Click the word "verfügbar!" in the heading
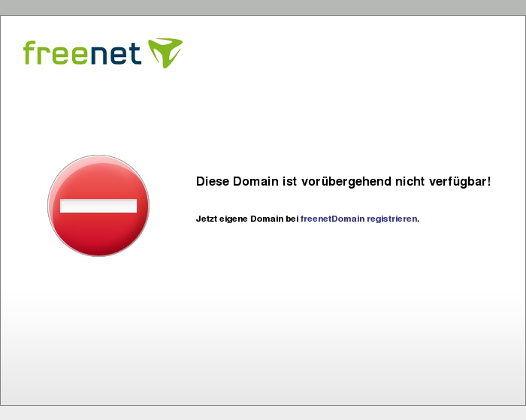The image size is (526, 420). click(x=460, y=182)
